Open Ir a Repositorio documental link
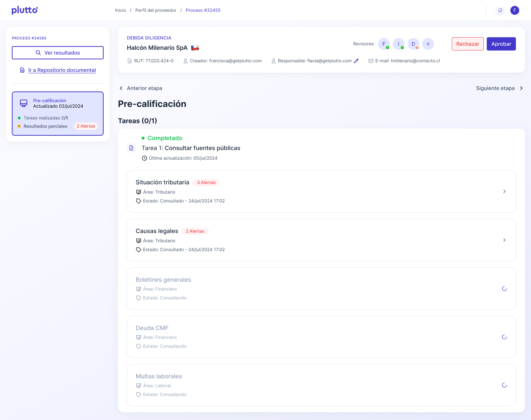531x420 pixels. pos(62,70)
